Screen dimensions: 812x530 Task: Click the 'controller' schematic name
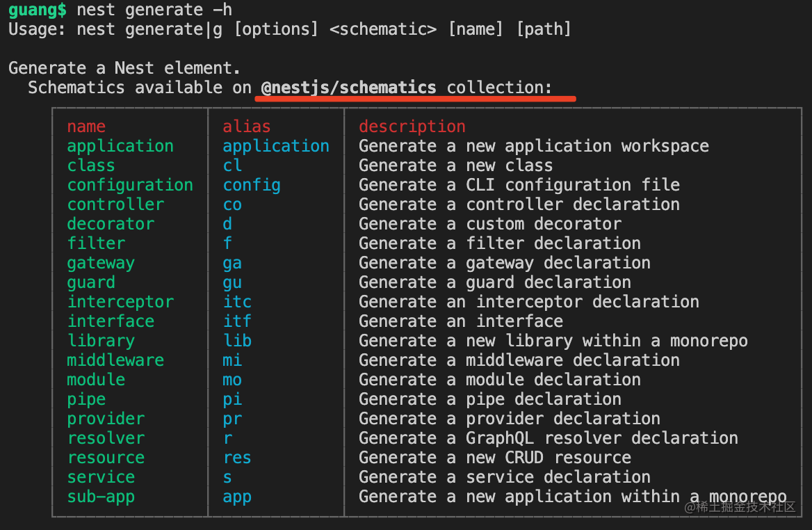pyautogui.click(x=115, y=204)
